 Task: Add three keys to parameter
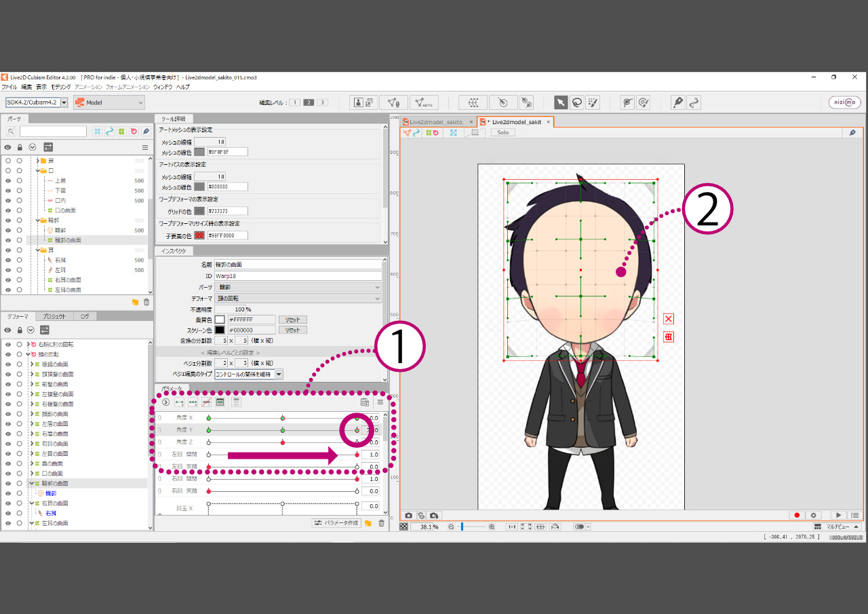point(193,402)
